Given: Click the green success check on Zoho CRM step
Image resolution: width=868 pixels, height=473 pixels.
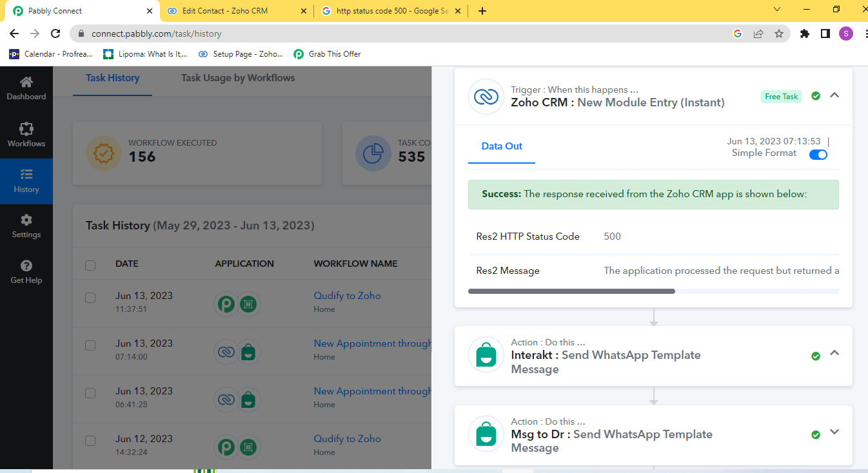Looking at the screenshot, I should click(x=816, y=96).
